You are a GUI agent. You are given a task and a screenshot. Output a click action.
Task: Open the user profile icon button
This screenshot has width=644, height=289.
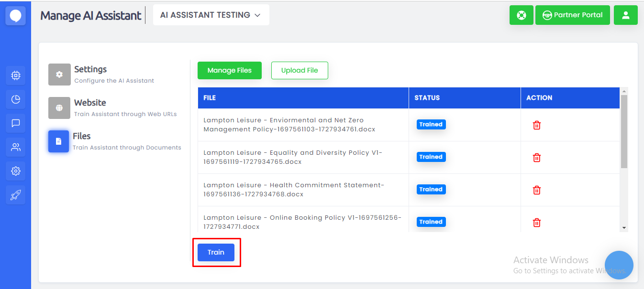[626, 15]
